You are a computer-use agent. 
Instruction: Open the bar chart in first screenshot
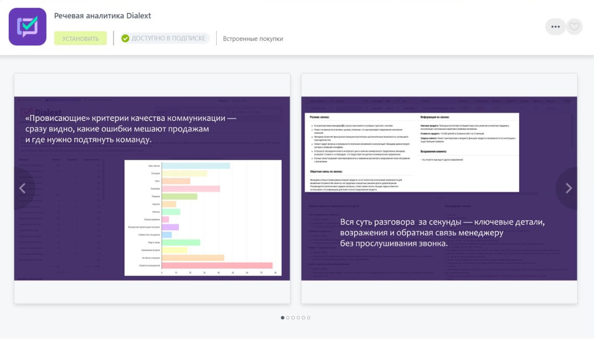pos(203,217)
